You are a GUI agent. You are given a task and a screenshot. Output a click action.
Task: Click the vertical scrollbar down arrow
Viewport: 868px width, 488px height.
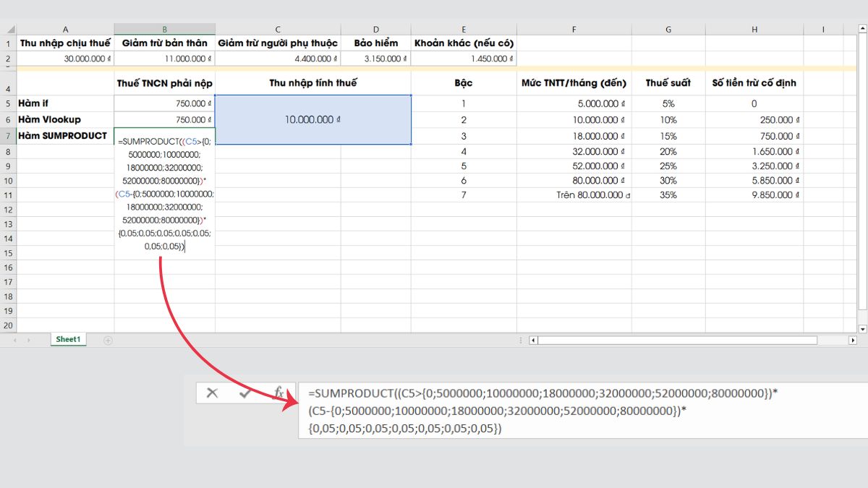(861, 328)
